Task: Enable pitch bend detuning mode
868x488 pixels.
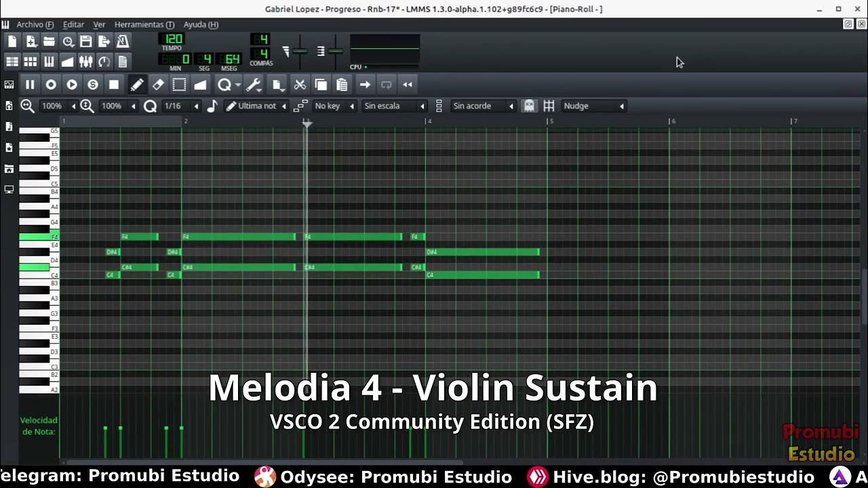Action: (x=200, y=85)
